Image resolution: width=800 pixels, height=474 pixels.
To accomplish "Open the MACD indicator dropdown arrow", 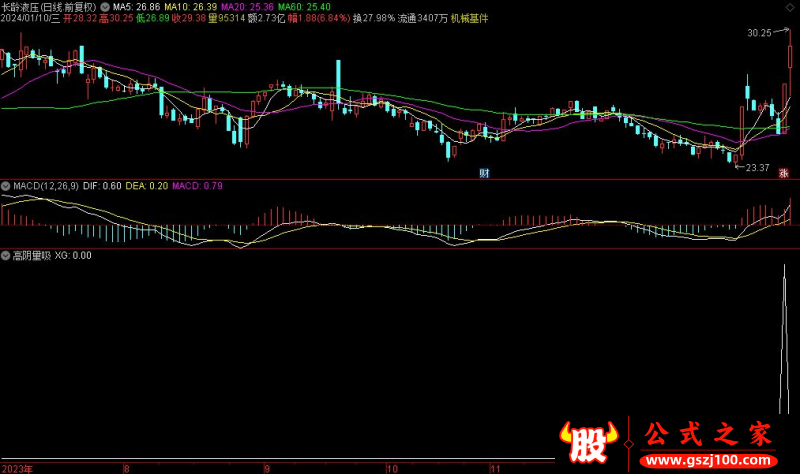I will pyautogui.click(x=6, y=186).
